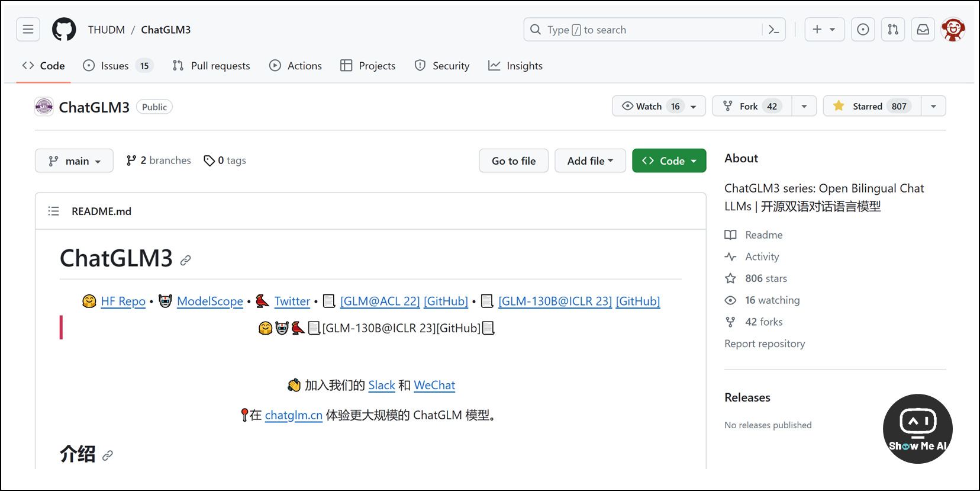980x491 pixels.
Task: Open the README outline list icon
Action: point(53,211)
